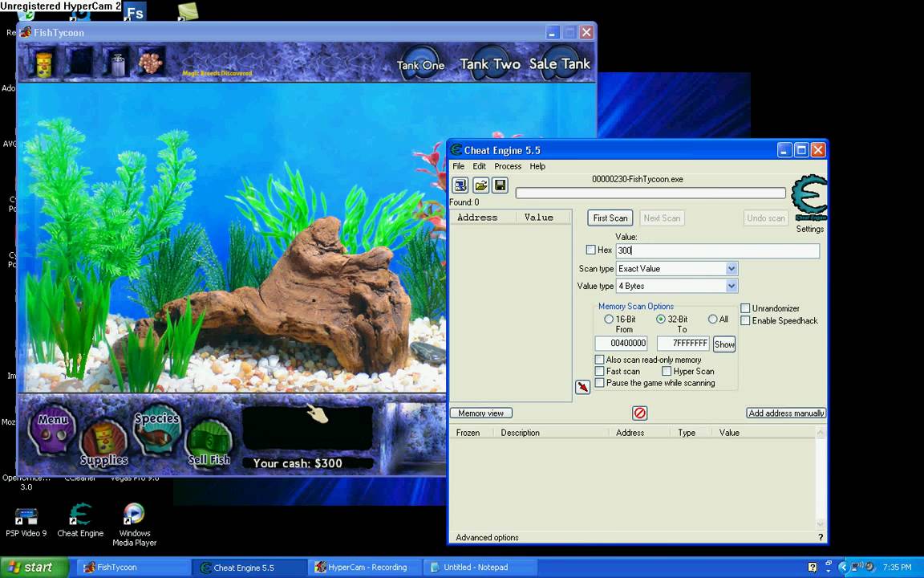This screenshot has width=924, height=578.
Task: Open the Fs desktop icon at top
Action: coord(135,12)
